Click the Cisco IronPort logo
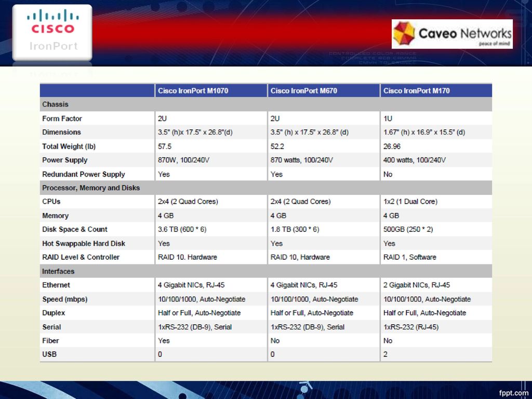The width and height of the screenshot is (532, 399). tap(52, 33)
